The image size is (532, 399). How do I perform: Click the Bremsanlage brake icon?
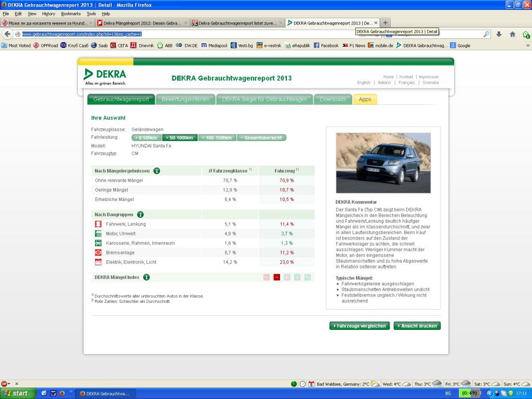coord(98,252)
